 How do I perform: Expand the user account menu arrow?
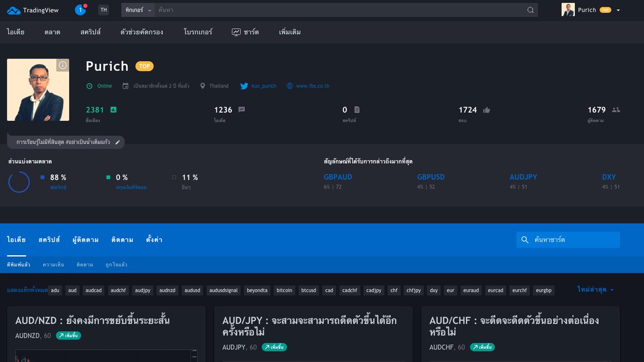pos(618,10)
